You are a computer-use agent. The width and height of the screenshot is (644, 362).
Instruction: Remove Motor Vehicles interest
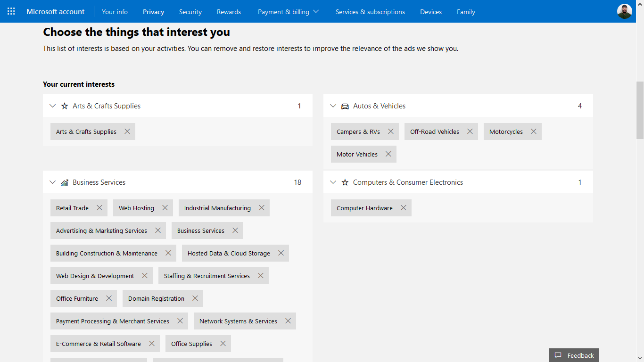[x=388, y=154]
